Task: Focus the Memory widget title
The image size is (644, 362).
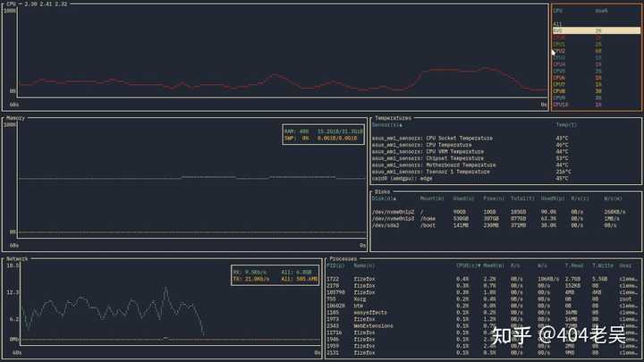Action: click(15, 118)
